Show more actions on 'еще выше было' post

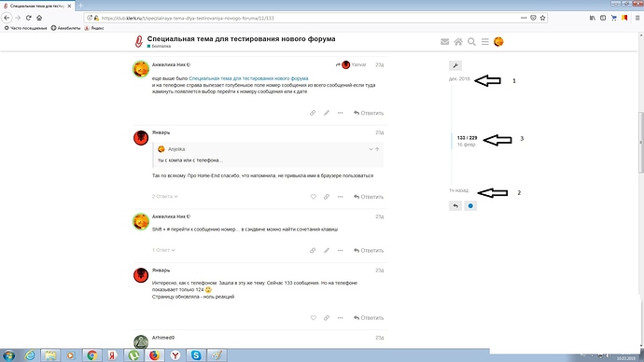coord(340,113)
